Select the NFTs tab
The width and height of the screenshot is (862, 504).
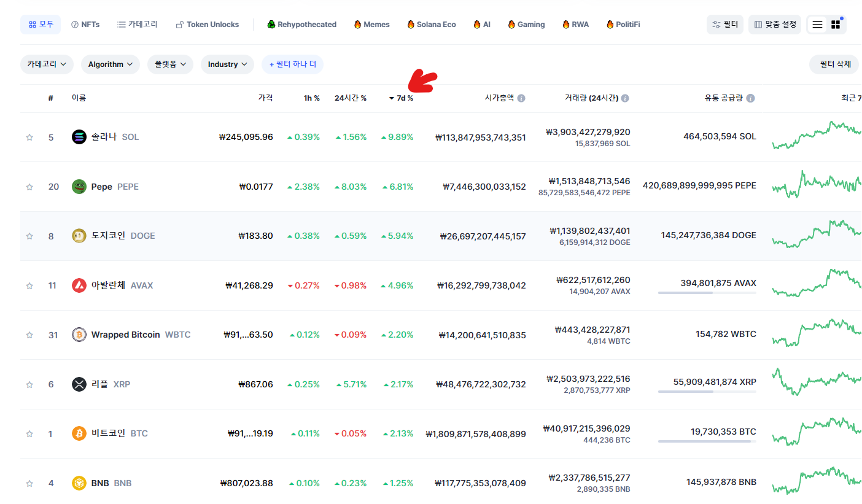click(x=85, y=25)
